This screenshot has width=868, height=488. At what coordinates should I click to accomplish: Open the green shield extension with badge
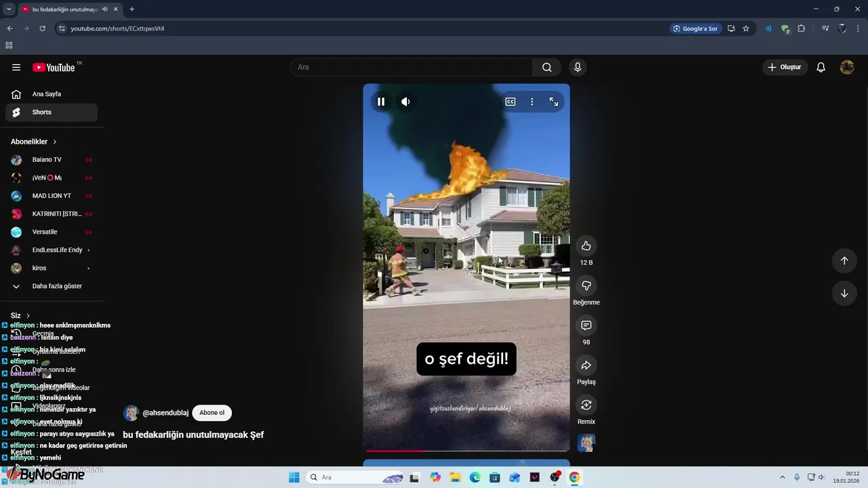click(785, 29)
